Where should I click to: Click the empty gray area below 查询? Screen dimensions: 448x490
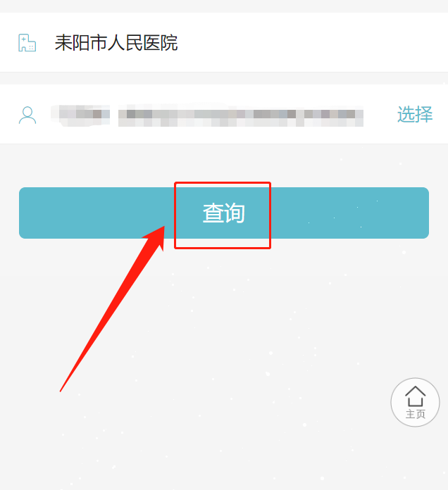224,344
